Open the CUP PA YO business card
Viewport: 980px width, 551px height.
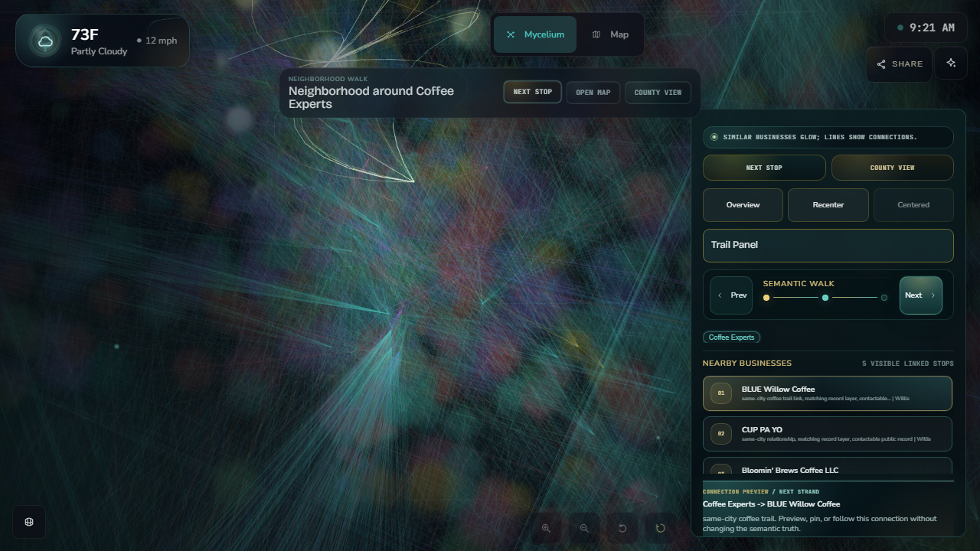[x=828, y=434]
